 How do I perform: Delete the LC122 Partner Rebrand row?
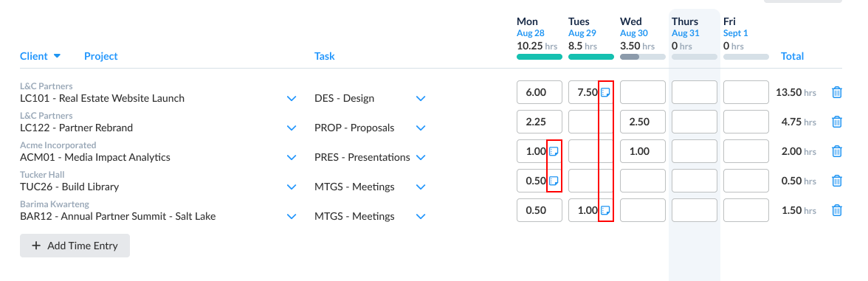837,122
